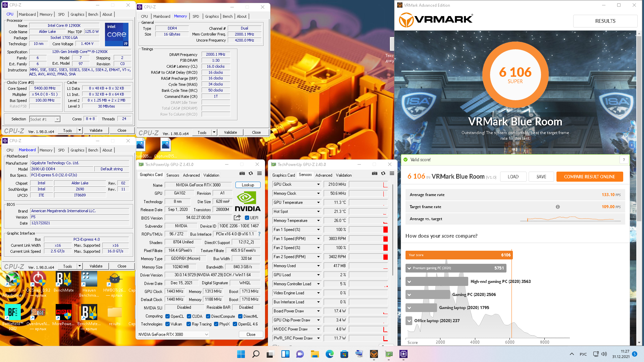Click LOAD button in VRMark
The height and width of the screenshot is (362, 644).
pos(513,177)
